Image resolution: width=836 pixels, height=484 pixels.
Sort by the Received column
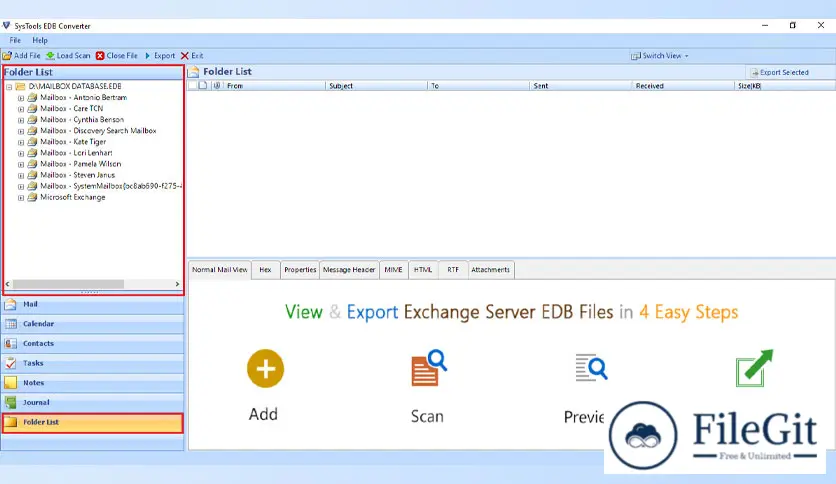click(682, 86)
